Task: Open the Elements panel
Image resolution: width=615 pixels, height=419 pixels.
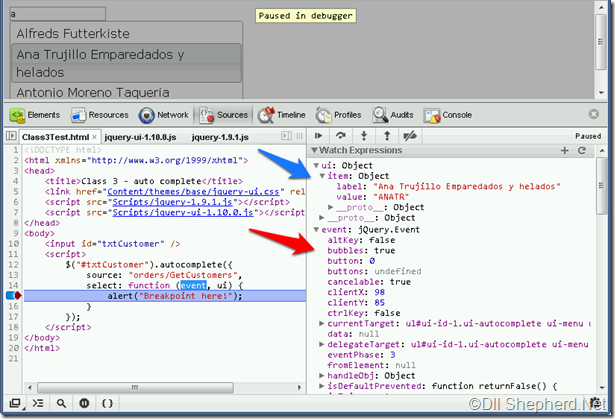Action: pos(35,115)
